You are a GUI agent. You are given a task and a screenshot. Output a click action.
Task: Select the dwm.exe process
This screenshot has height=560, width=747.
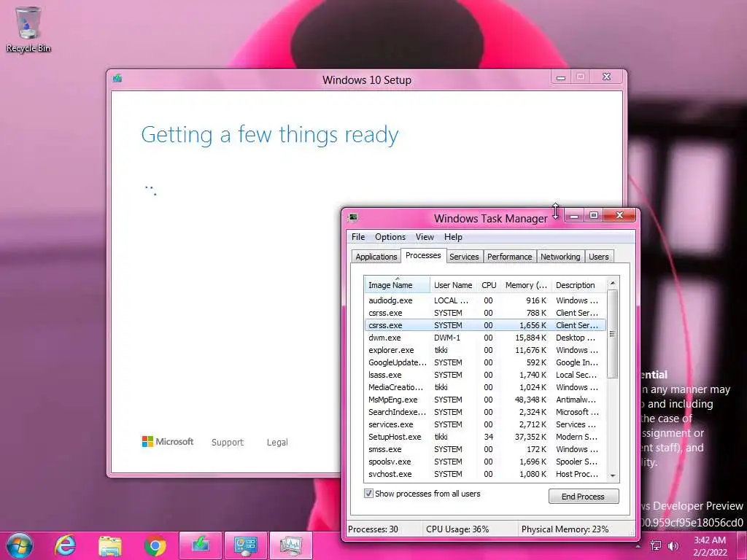click(x=485, y=338)
